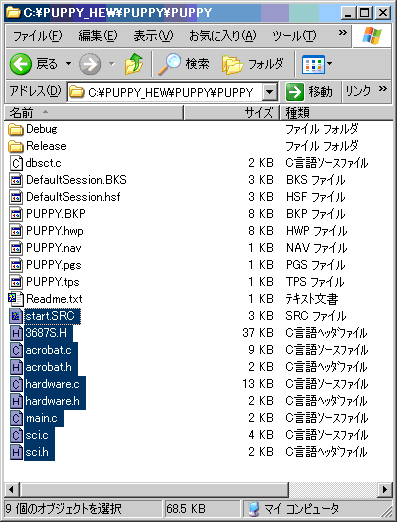This screenshot has width=397, height=522.
Task: Select the dbsct.c file icon
Action: tap(16, 163)
